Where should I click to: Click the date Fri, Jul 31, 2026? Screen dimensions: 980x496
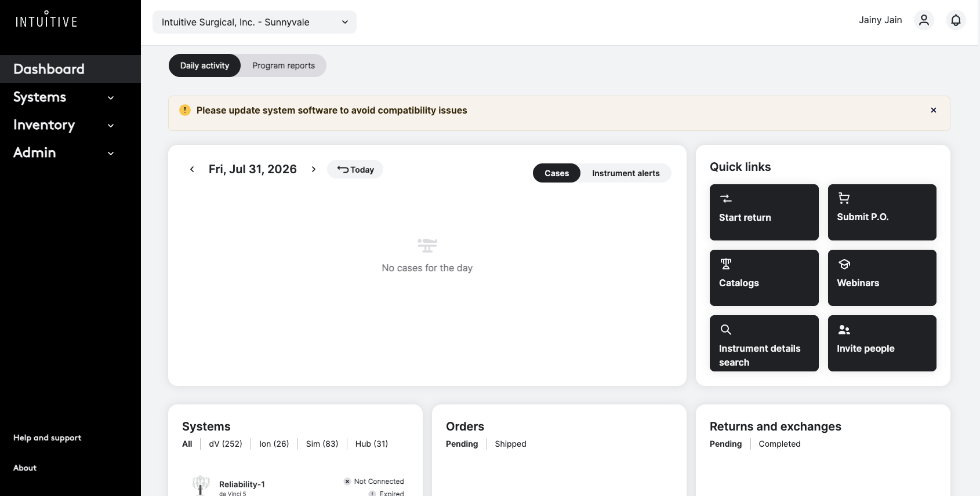(253, 169)
